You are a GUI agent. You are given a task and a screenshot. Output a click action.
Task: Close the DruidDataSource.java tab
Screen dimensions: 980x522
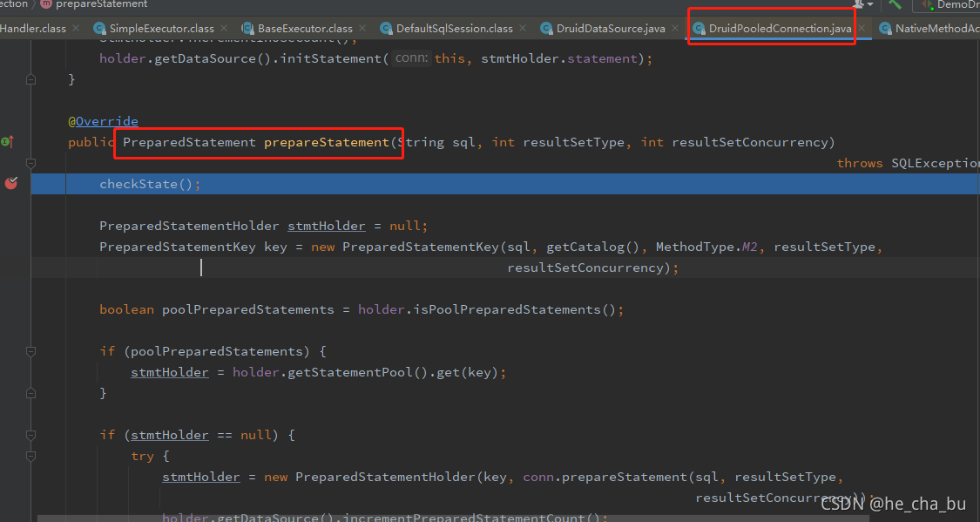675,28
